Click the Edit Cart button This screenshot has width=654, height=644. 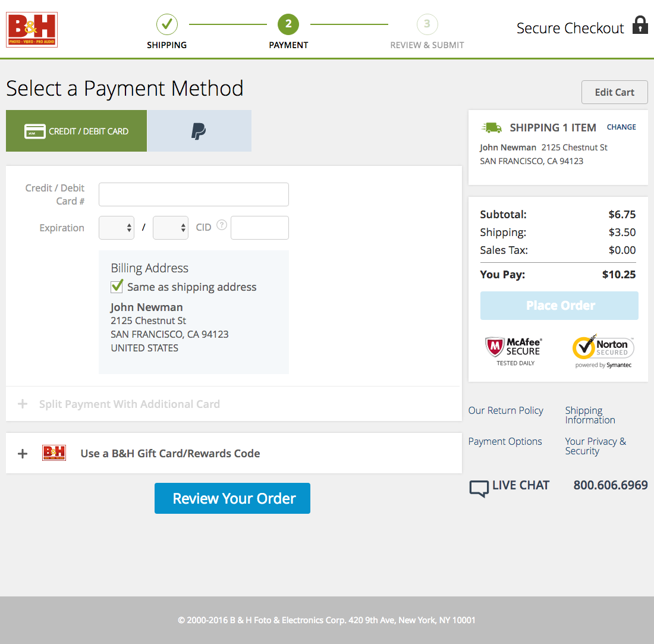click(614, 92)
